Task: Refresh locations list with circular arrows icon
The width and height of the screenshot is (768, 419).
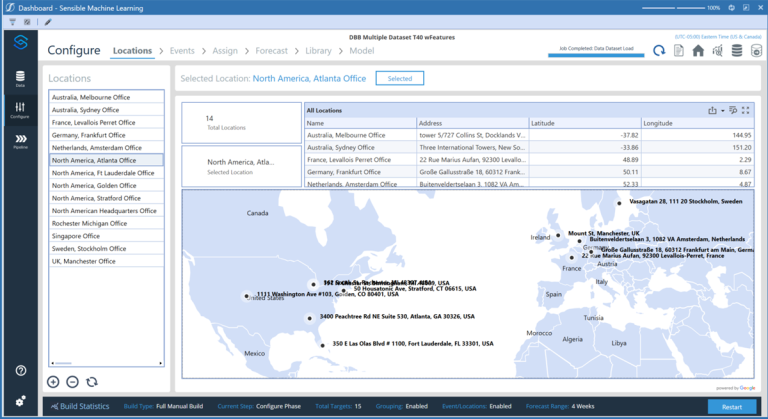Action: (92, 382)
